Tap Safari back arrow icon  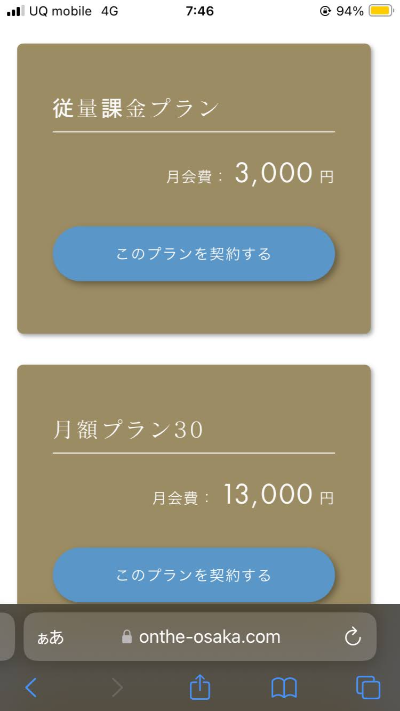(31, 687)
